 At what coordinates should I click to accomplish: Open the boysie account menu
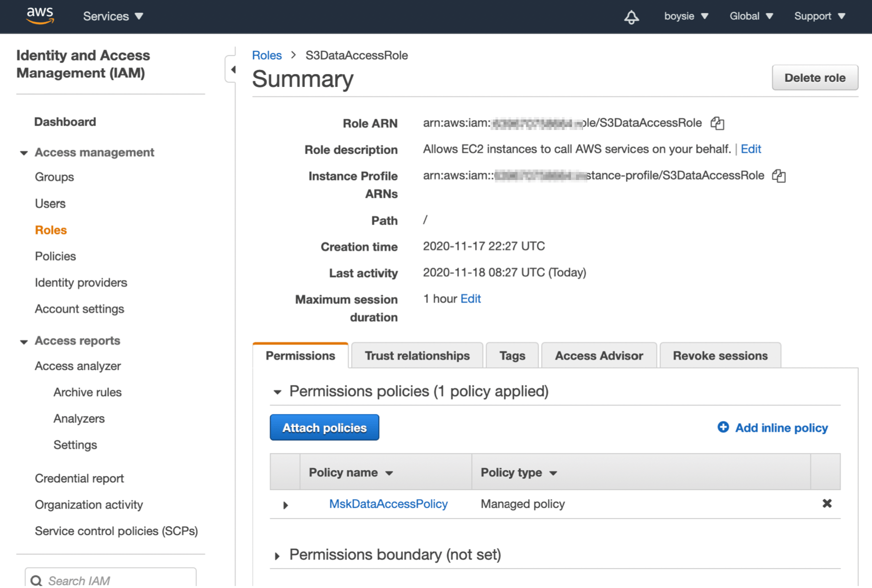tap(686, 16)
